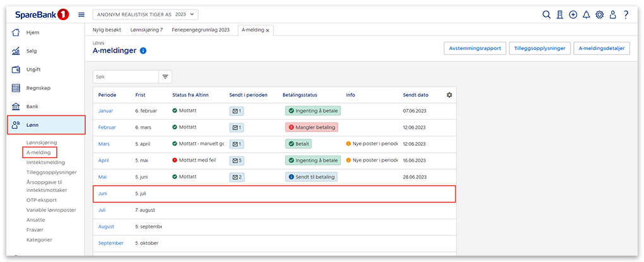
Task: Click the Avstemmingsrapport button
Action: [474, 48]
